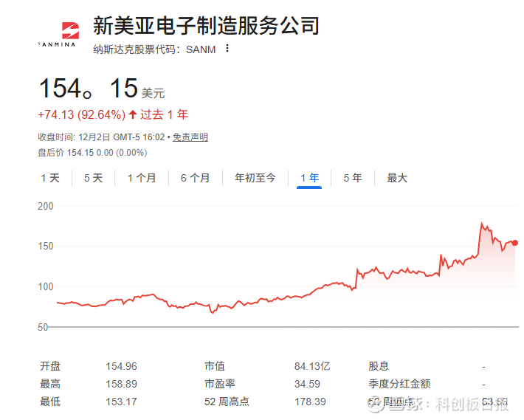Click the P/E value 34.59
Viewport: 524px width, 420px height.
tap(307, 385)
